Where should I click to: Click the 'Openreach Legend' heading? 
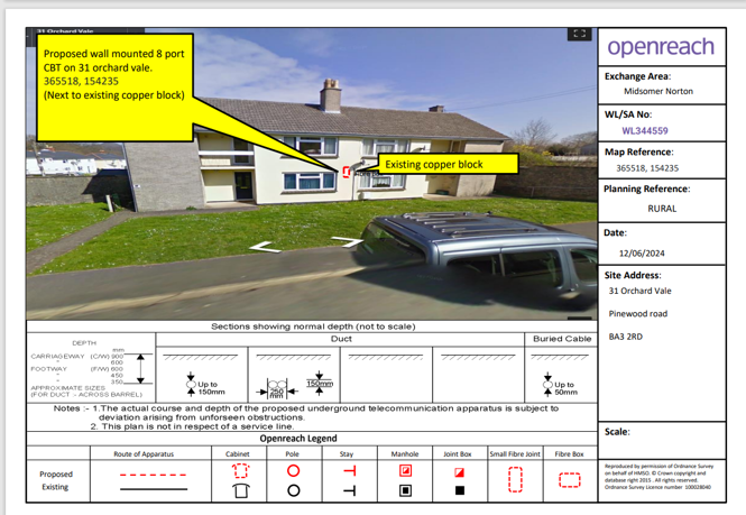pyautogui.click(x=298, y=438)
